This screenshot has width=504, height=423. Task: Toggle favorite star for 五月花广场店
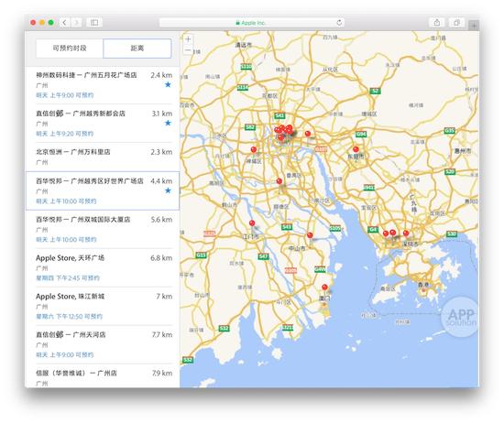tap(168, 85)
